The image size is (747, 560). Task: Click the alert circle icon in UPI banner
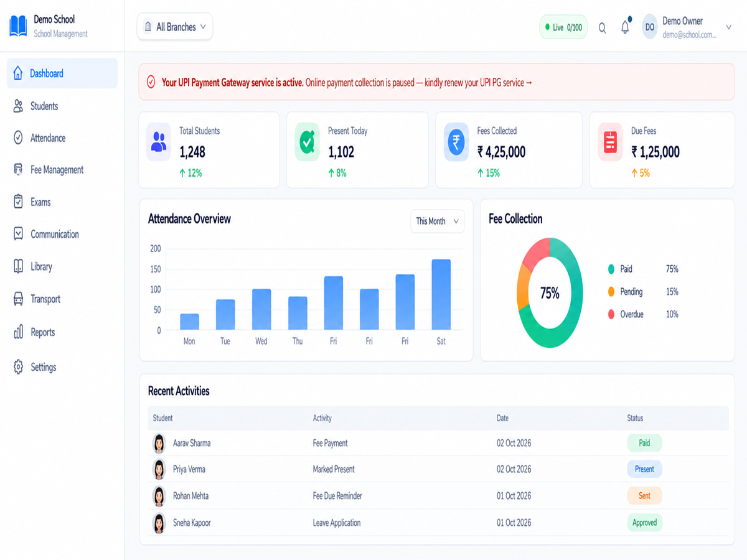[151, 82]
